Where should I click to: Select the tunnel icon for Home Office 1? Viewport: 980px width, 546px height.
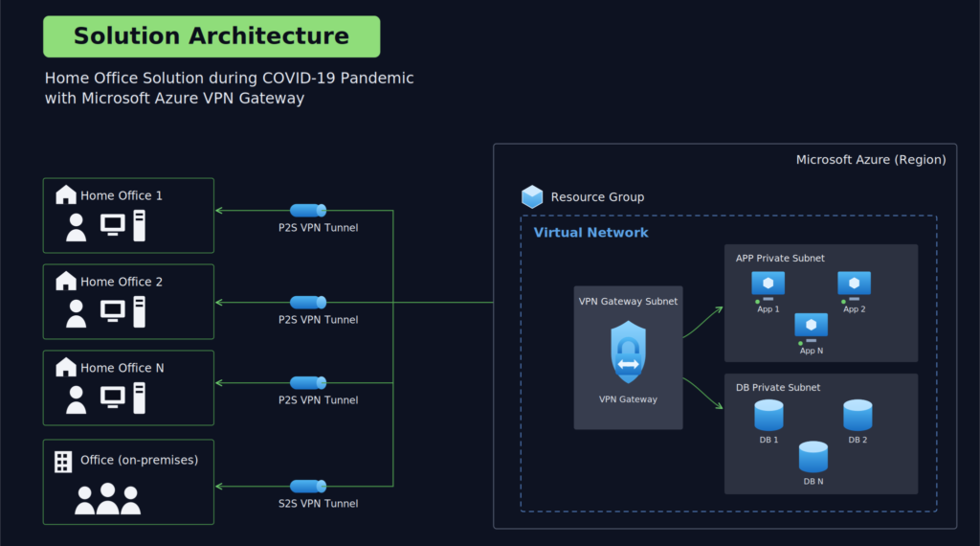(x=308, y=211)
